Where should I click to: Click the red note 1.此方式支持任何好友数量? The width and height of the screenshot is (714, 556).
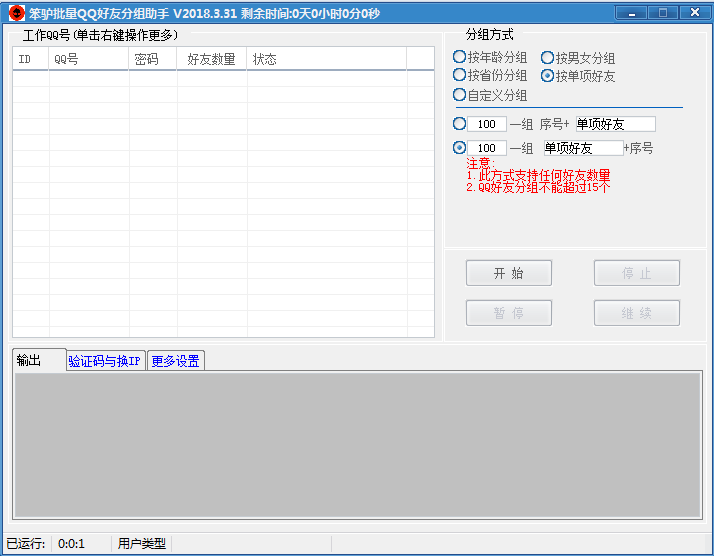click(x=538, y=175)
